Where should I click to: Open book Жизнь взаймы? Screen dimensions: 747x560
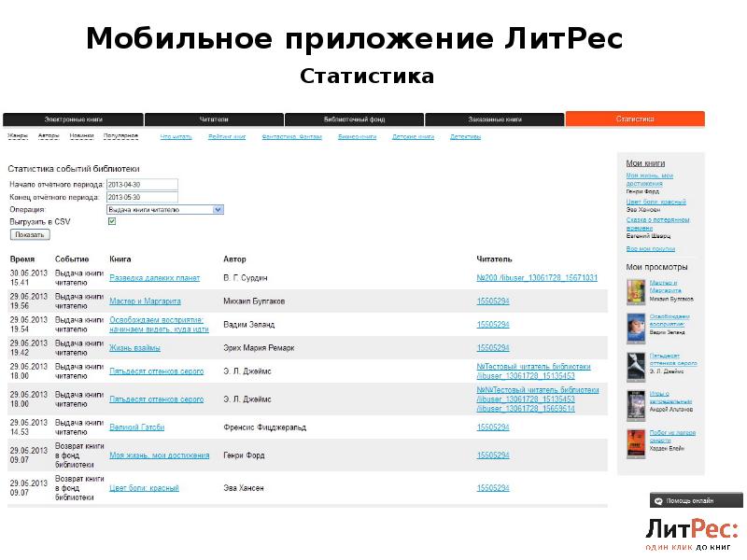click(x=134, y=348)
